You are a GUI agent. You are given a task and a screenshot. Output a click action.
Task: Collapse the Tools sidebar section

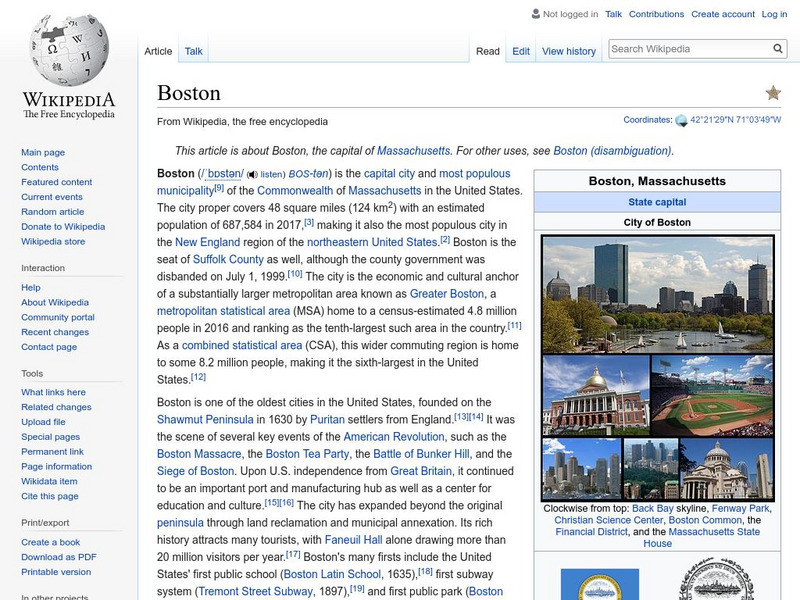tap(32, 373)
